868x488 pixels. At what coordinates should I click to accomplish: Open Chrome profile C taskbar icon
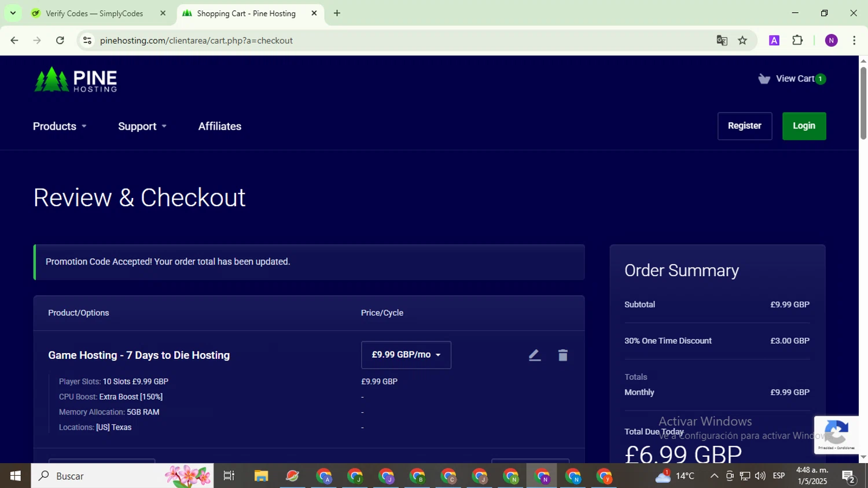(448, 476)
